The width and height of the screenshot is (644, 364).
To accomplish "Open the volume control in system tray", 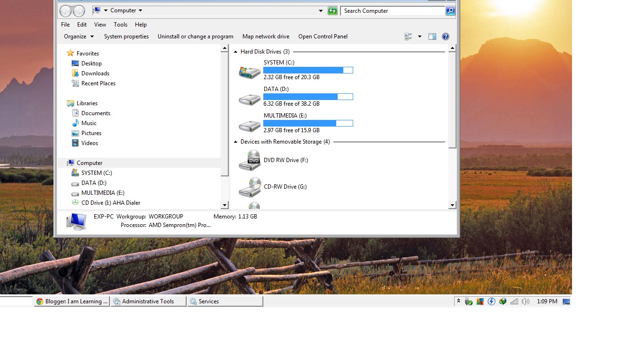I will click(x=526, y=301).
